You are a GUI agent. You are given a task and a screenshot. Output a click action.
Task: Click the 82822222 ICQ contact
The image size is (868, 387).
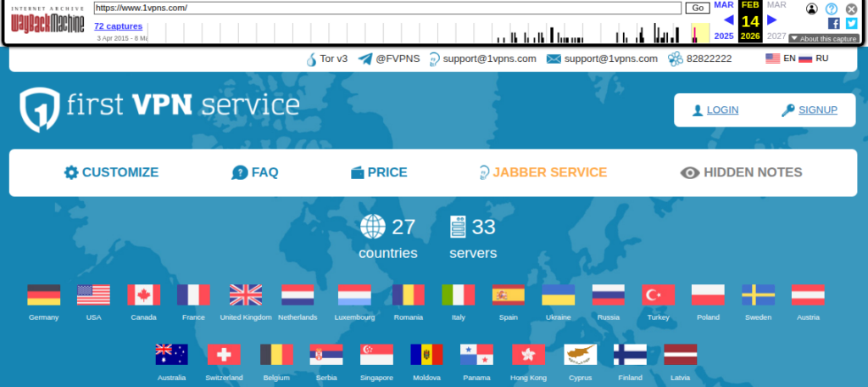coord(699,59)
